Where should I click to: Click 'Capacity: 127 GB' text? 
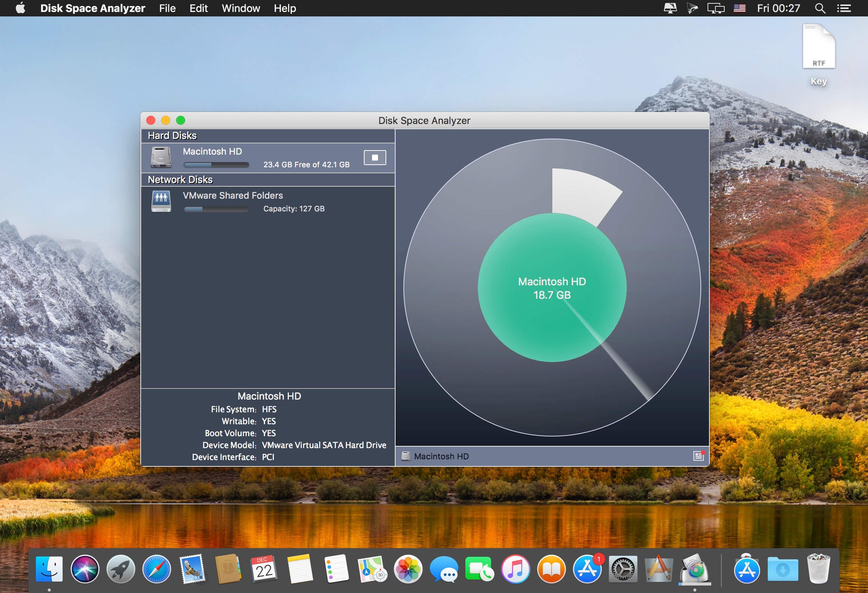pos(294,208)
